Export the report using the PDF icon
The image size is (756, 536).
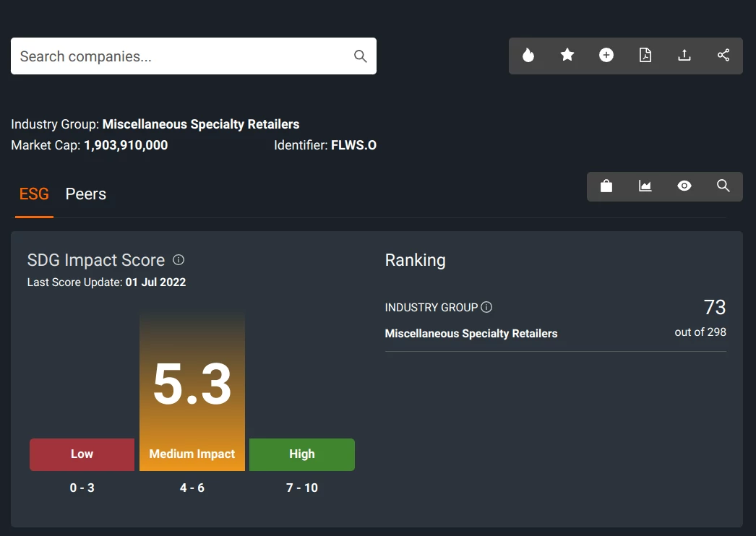pos(645,56)
